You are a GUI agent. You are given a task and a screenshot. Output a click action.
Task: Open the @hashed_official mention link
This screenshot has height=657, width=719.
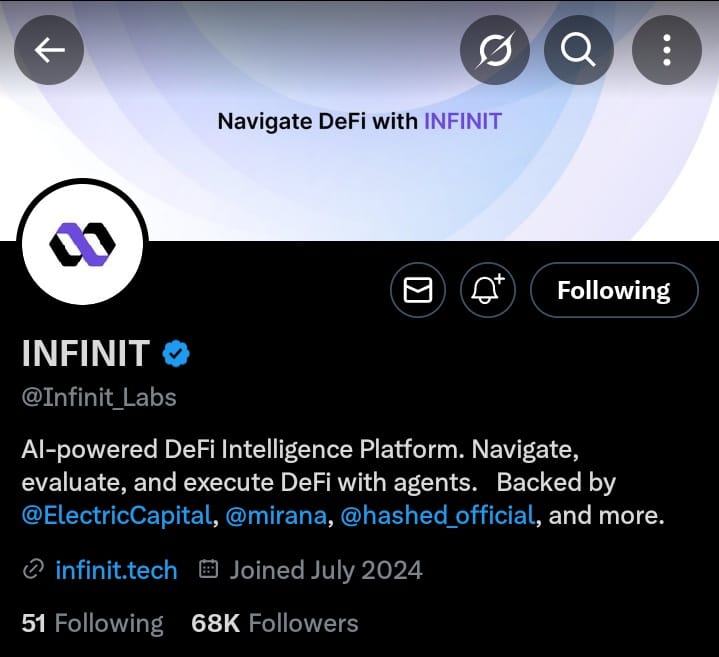(437, 515)
